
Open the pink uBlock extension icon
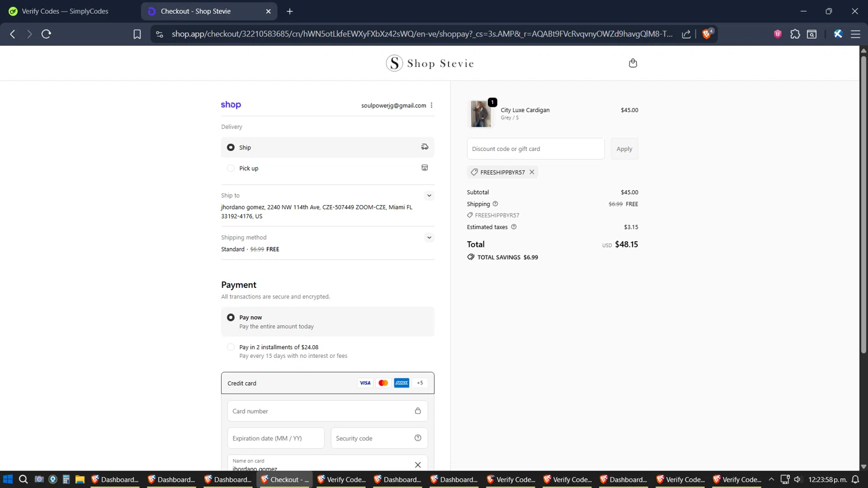tap(778, 34)
